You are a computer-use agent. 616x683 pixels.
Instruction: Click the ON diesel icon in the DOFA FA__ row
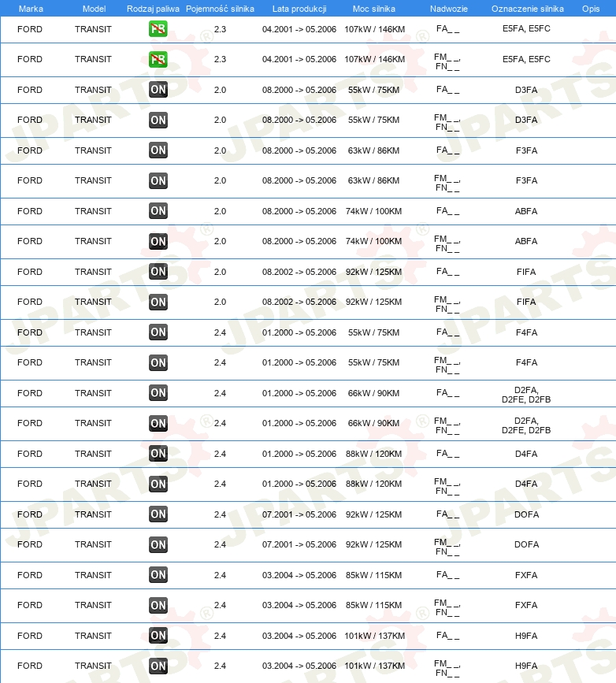pyautogui.click(x=158, y=514)
